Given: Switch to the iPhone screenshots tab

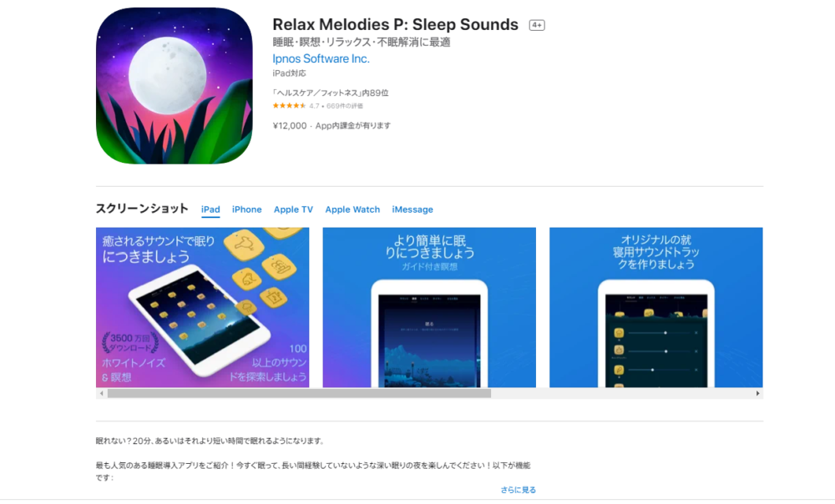Looking at the screenshot, I should (x=246, y=209).
